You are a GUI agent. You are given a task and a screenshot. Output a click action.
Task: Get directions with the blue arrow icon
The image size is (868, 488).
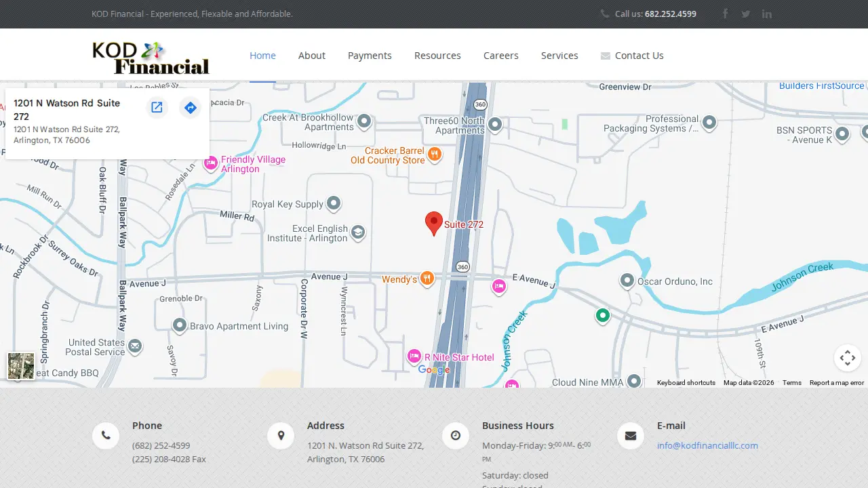(x=190, y=107)
